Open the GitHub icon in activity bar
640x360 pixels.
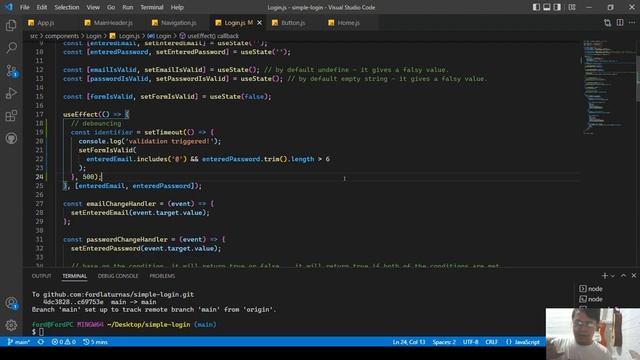point(11,138)
